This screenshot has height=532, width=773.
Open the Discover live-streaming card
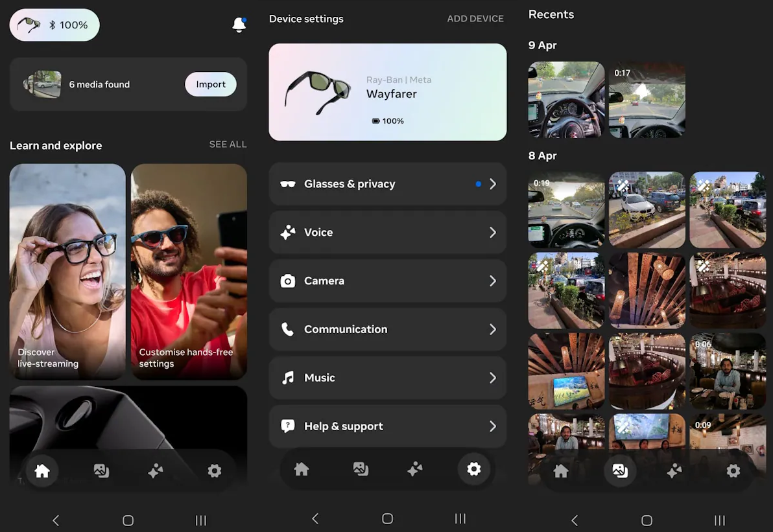tap(67, 272)
